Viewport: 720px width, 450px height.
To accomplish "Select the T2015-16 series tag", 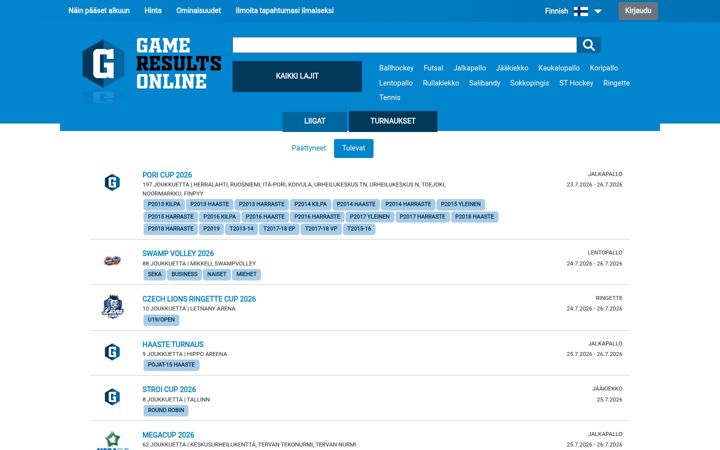I will click(359, 229).
